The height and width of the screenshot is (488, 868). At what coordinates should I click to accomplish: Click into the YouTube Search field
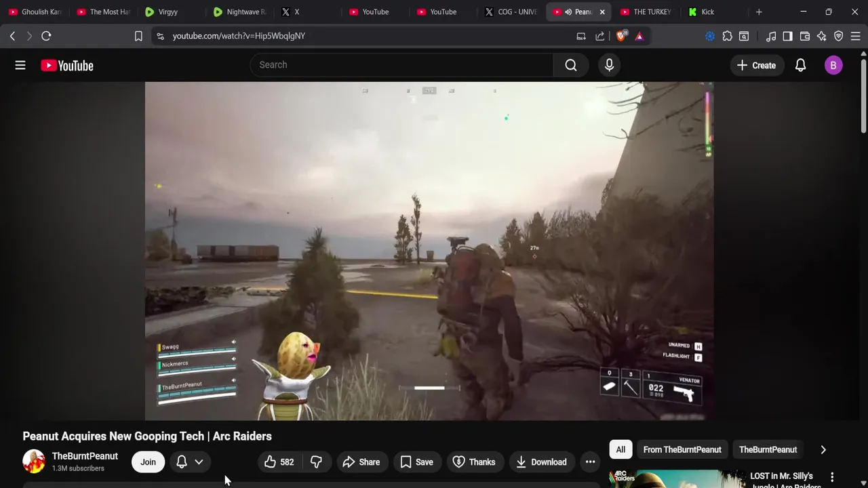coord(401,65)
